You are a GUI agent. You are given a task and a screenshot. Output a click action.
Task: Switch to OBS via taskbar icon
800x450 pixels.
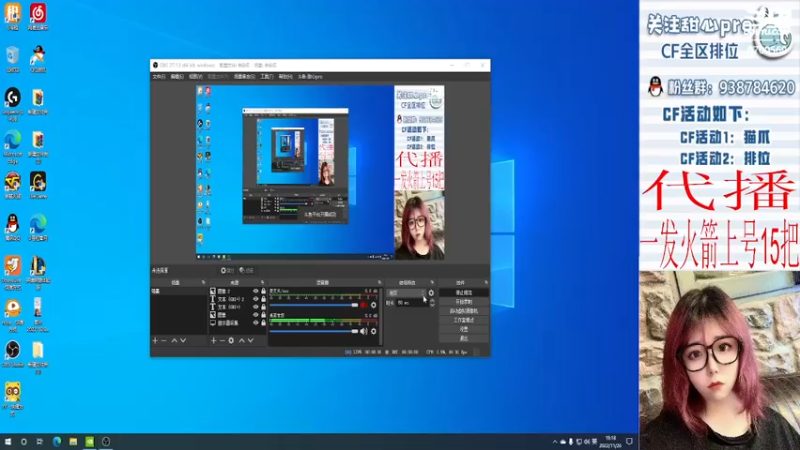[106, 442]
